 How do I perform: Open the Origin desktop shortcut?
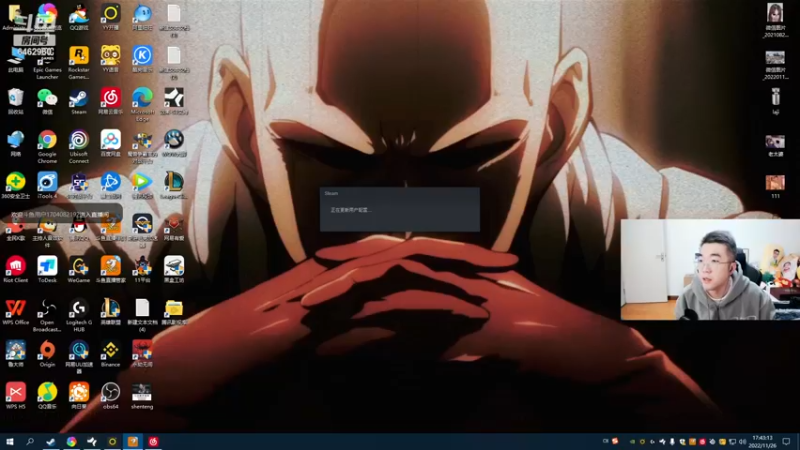pyautogui.click(x=47, y=354)
